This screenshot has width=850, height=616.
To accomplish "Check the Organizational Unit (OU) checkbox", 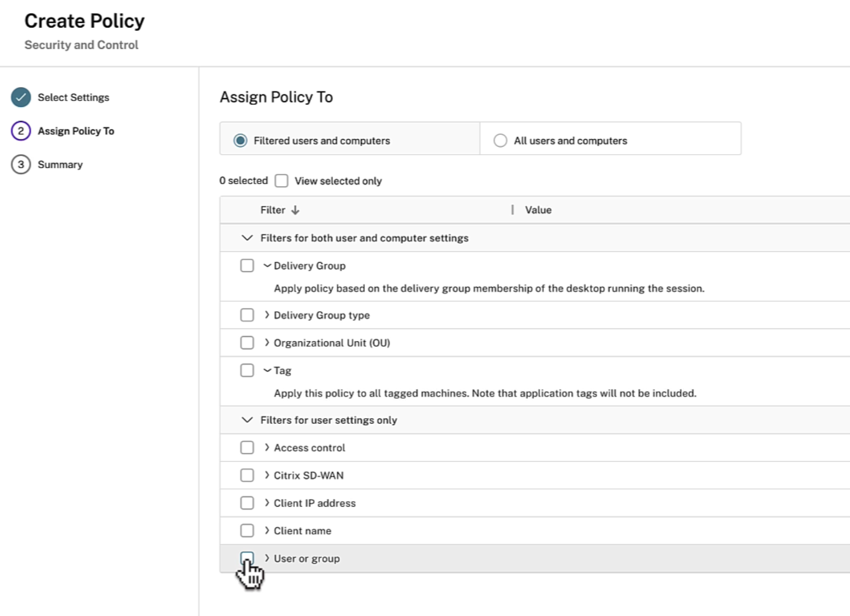I will [x=247, y=343].
